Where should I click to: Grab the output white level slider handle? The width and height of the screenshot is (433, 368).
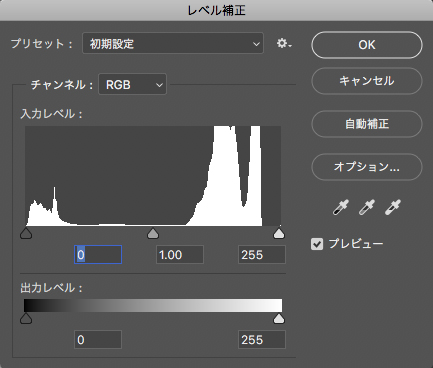[279, 319]
